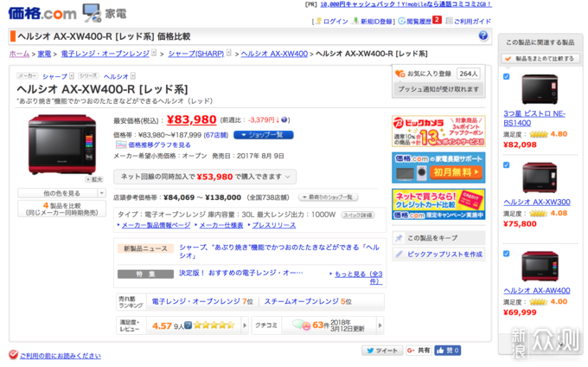Open the ショップ一覧 dropdown button

[x=263, y=135]
